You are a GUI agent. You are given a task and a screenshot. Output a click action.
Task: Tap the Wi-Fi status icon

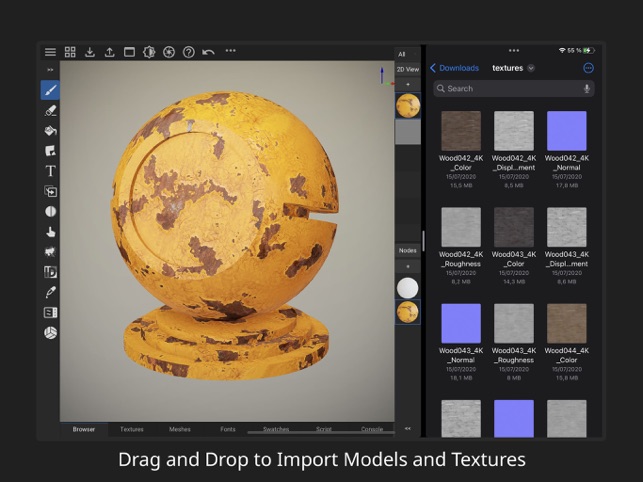(x=562, y=50)
